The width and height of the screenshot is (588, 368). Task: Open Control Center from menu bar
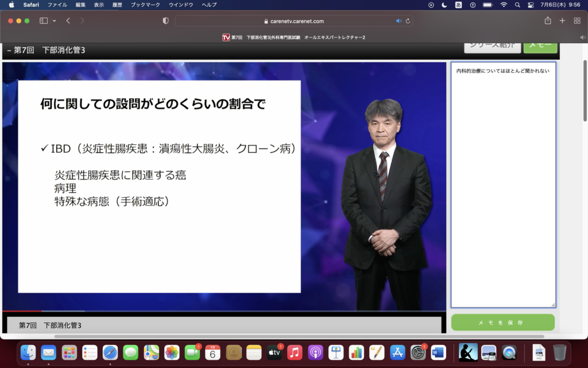(531, 5)
